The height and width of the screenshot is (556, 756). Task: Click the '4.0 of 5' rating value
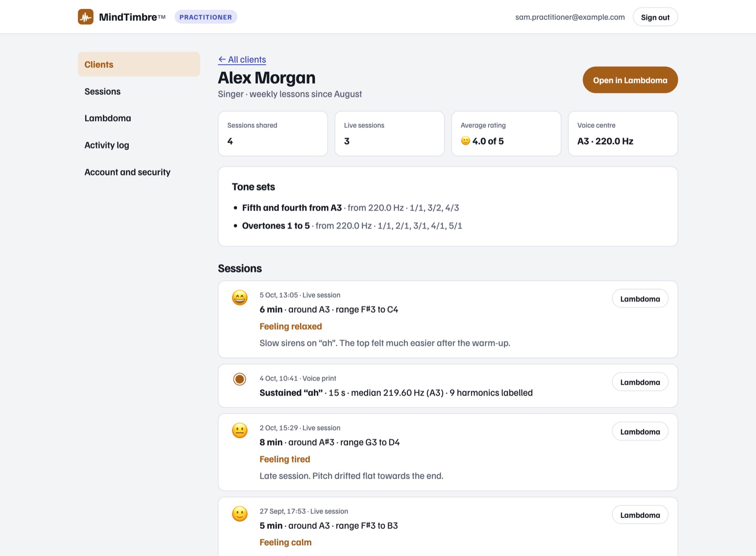click(488, 141)
